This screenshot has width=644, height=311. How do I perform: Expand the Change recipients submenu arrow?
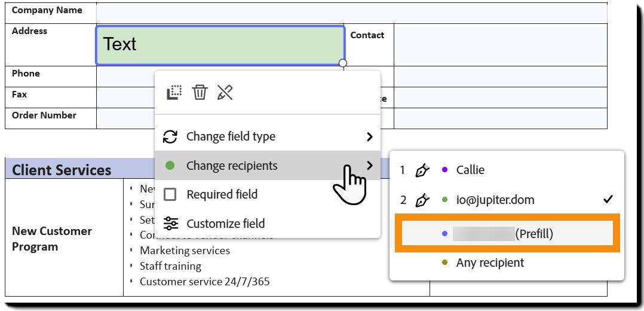coord(370,166)
